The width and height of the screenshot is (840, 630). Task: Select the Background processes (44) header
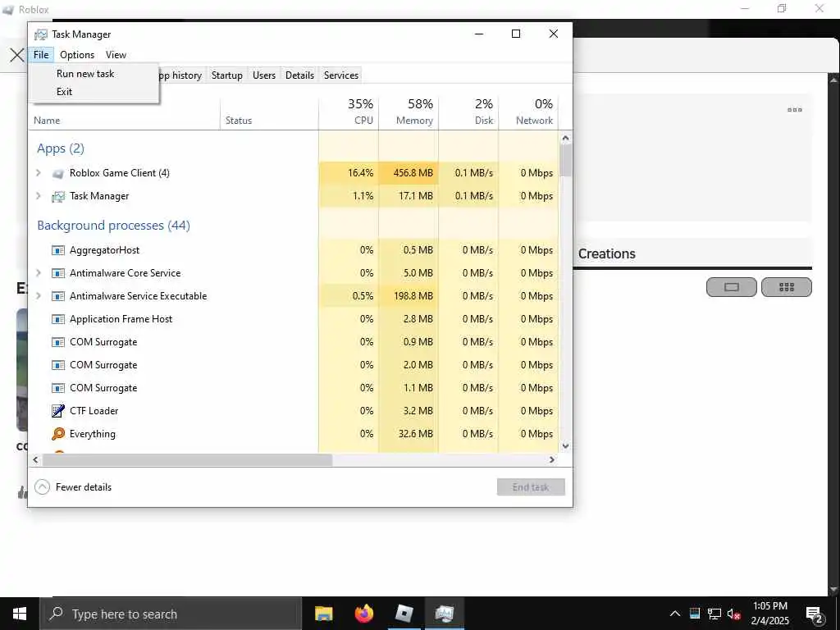113,226
